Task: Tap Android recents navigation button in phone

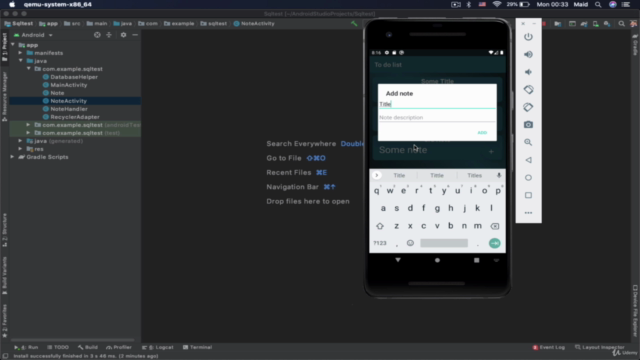Action: 476,260
